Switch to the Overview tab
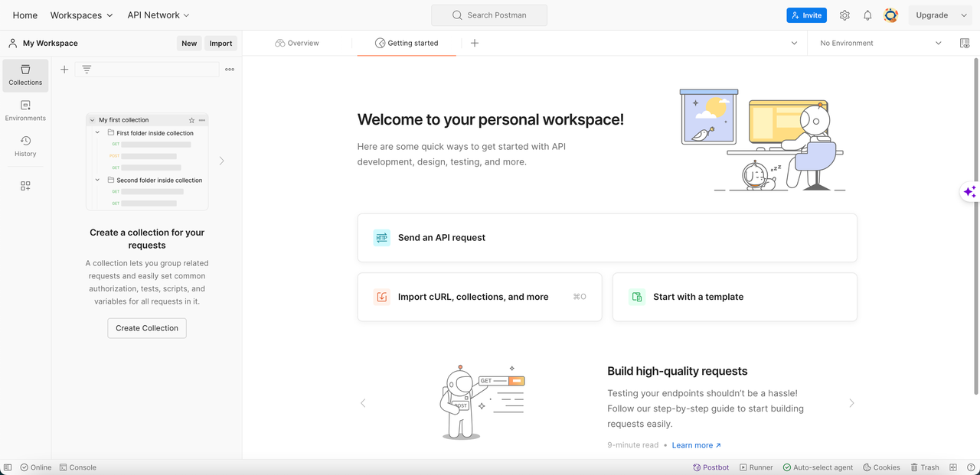 point(297,44)
